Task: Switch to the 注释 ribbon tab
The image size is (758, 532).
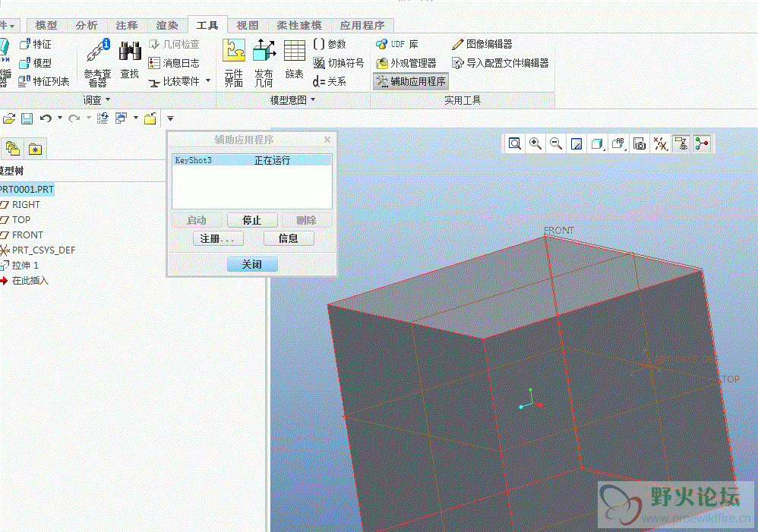Action: (x=127, y=26)
